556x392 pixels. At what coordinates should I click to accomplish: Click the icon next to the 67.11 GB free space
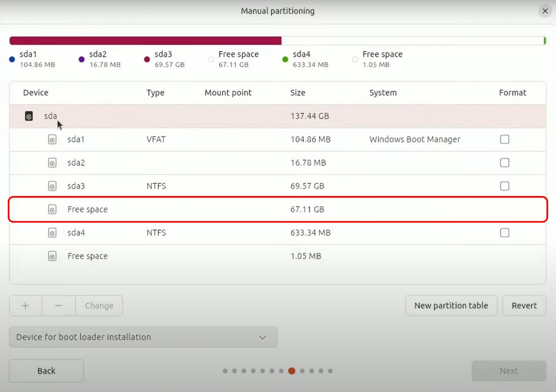pyautogui.click(x=52, y=209)
